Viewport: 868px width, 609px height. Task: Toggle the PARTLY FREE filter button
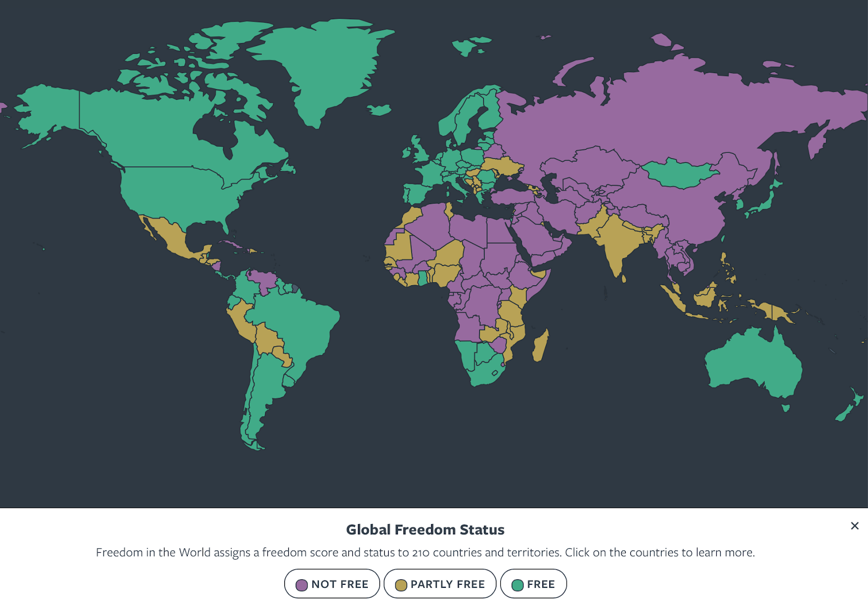coord(440,584)
